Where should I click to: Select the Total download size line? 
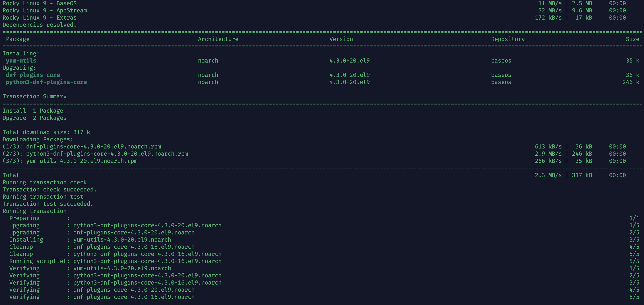point(46,132)
